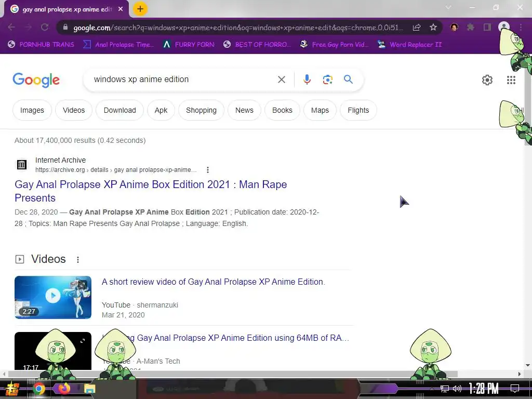The height and width of the screenshot is (399, 532).
Task: Open the Start menu on the taskbar
Action: (x=12, y=389)
